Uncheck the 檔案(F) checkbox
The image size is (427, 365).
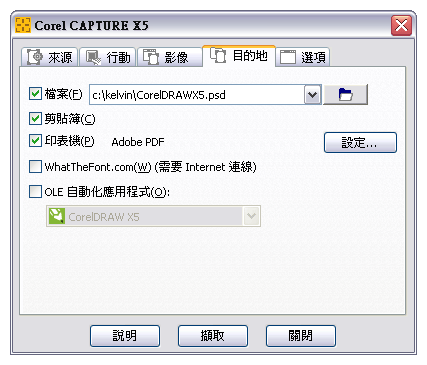pyautogui.click(x=35, y=94)
